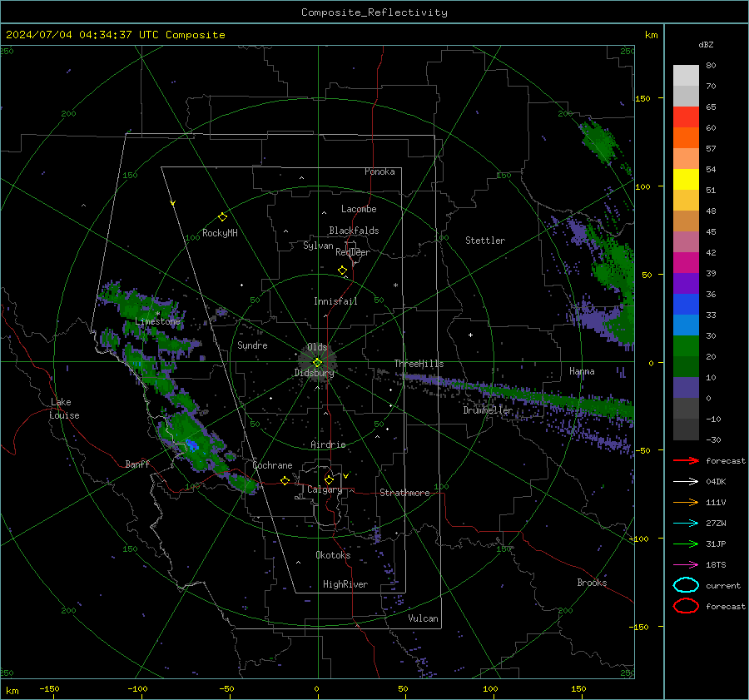Click the orange 111V arrow legend icon
The width and height of the screenshot is (749, 700).
point(686,502)
